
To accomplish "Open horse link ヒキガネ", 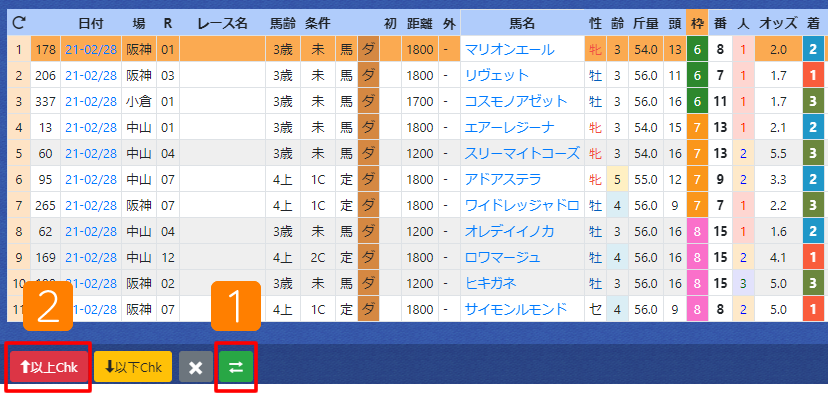I will coord(490,283).
